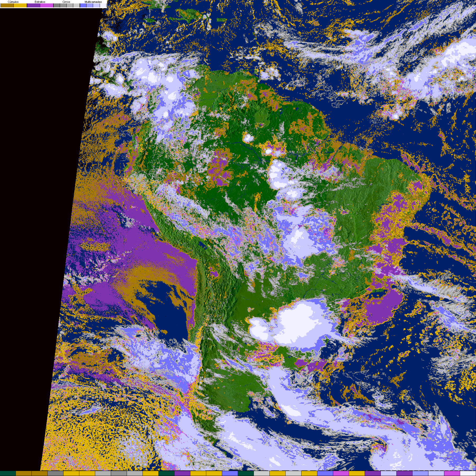Screen dimensions: 476x476
Task: Choose the lightest gray Cirros swatch
Action: pyautogui.click(x=76, y=6)
